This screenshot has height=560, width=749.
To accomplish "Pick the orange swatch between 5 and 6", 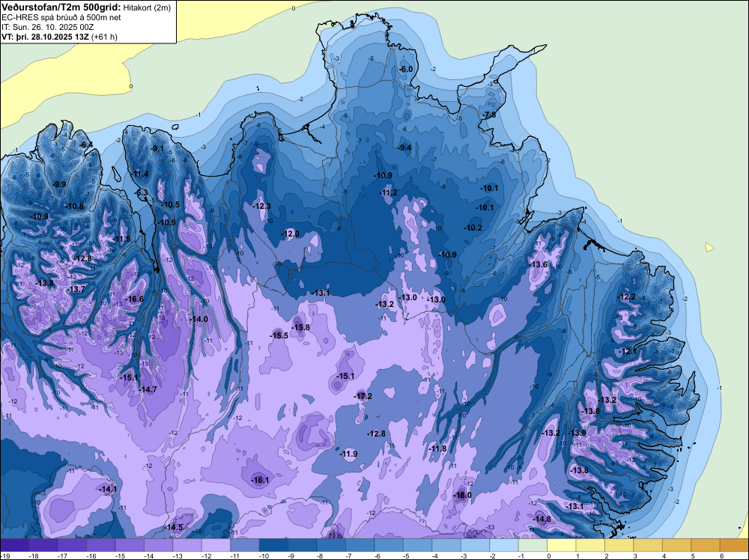I will [706, 545].
